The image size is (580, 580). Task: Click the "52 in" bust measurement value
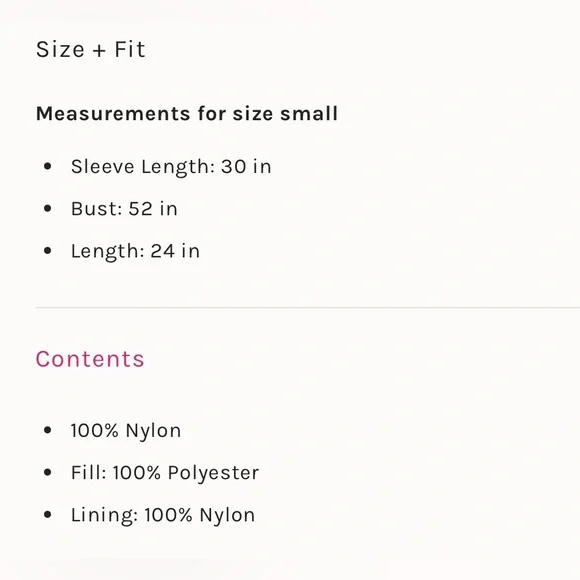point(153,209)
